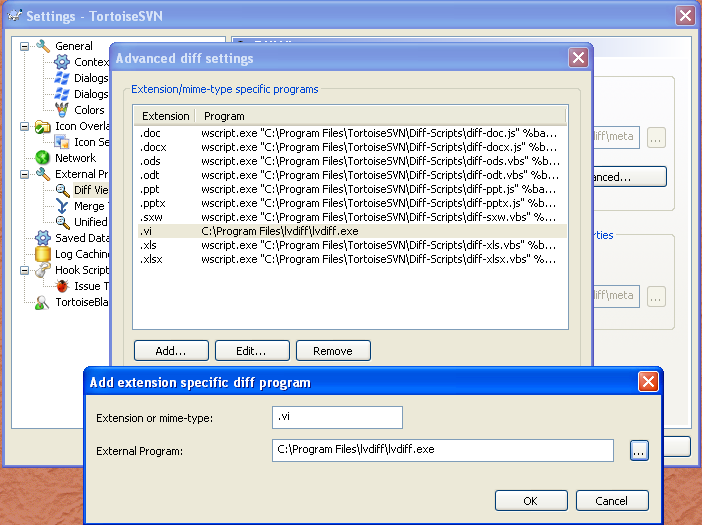
Task: Click the Edit... button
Action: (251, 351)
